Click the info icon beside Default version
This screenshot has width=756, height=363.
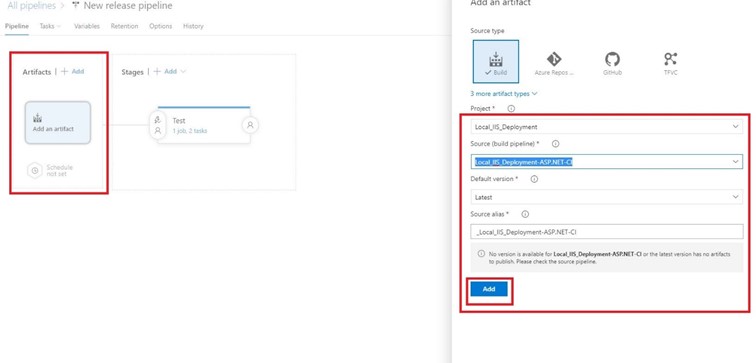click(534, 179)
